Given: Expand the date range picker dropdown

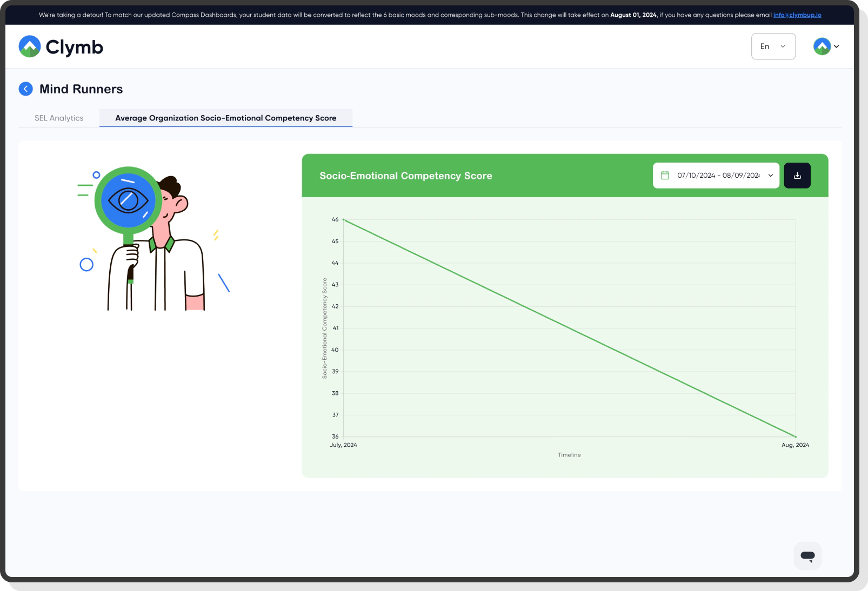Looking at the screenshot, I should point(770,175).
